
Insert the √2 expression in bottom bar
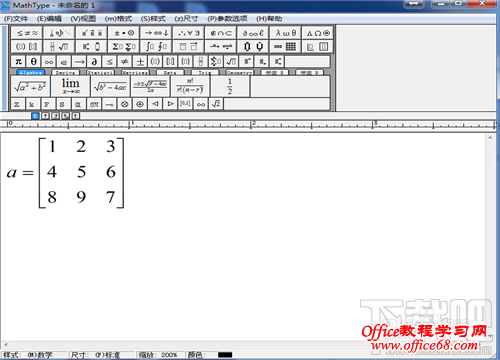click(216, 104)
